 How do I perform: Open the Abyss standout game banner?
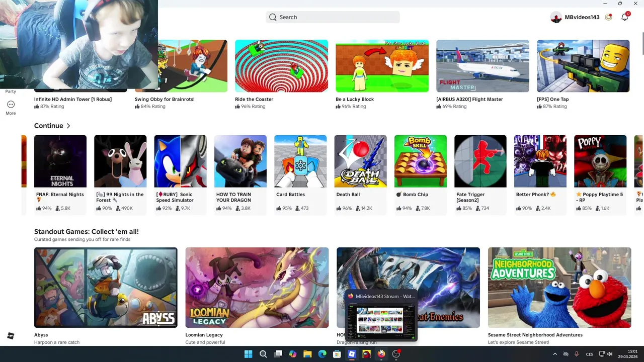106,288
